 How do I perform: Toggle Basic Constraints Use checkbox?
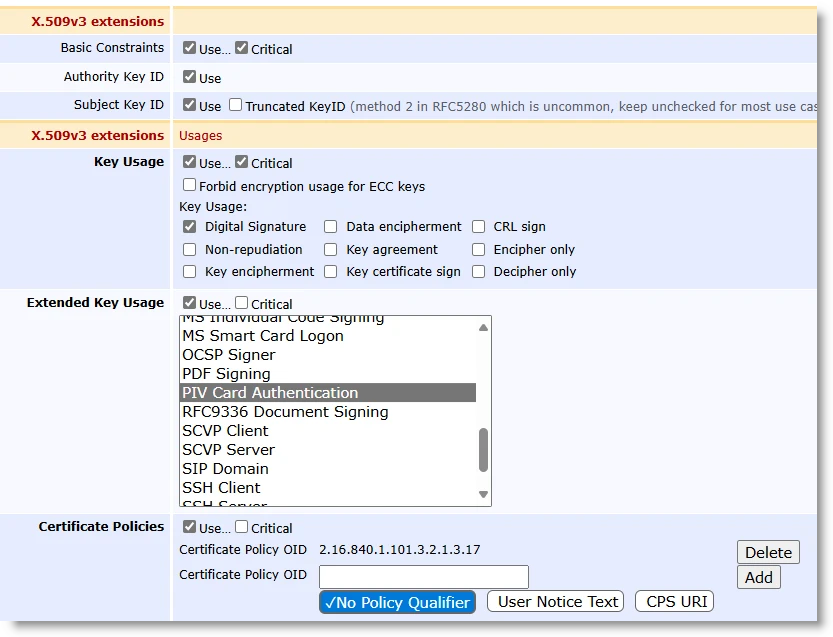pos(189,48)
